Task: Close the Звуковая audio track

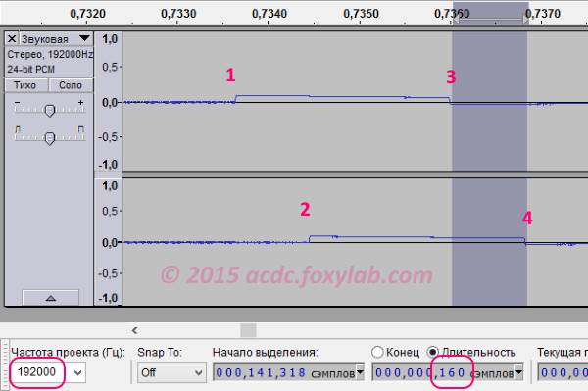Action: click(x=12, y=38)
